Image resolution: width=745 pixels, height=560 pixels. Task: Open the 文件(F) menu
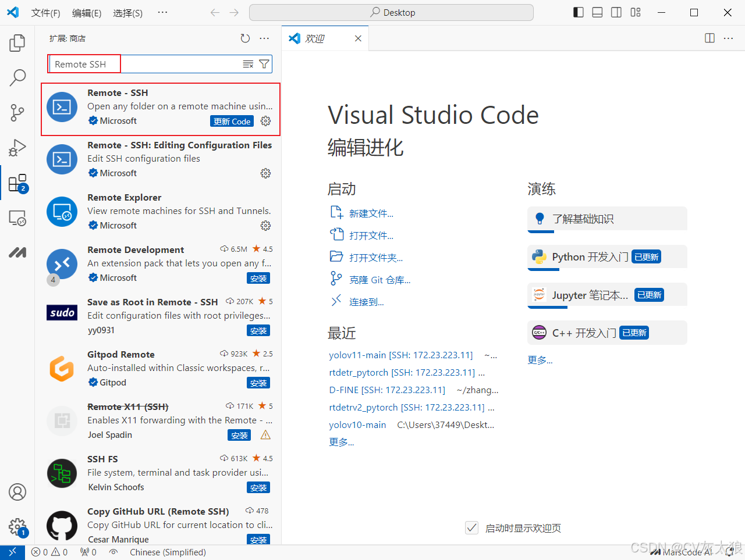pyautogui.click(x=45, y=13)
